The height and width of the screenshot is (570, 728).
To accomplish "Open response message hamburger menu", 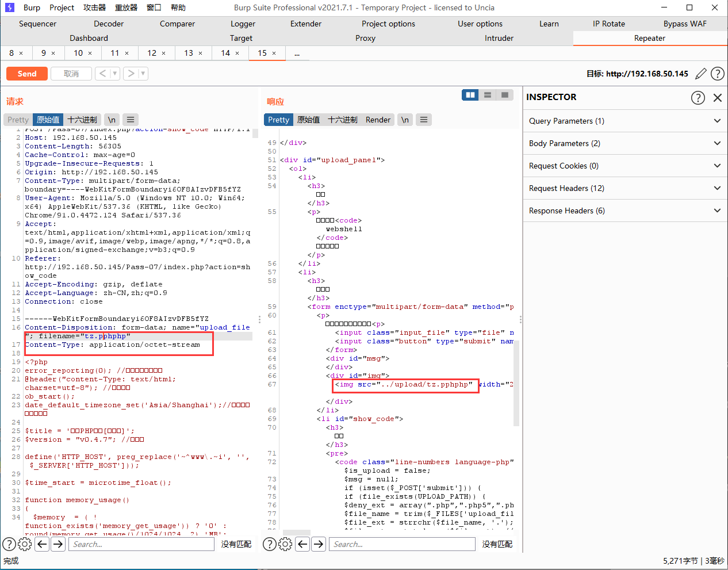I will point(424,120).
